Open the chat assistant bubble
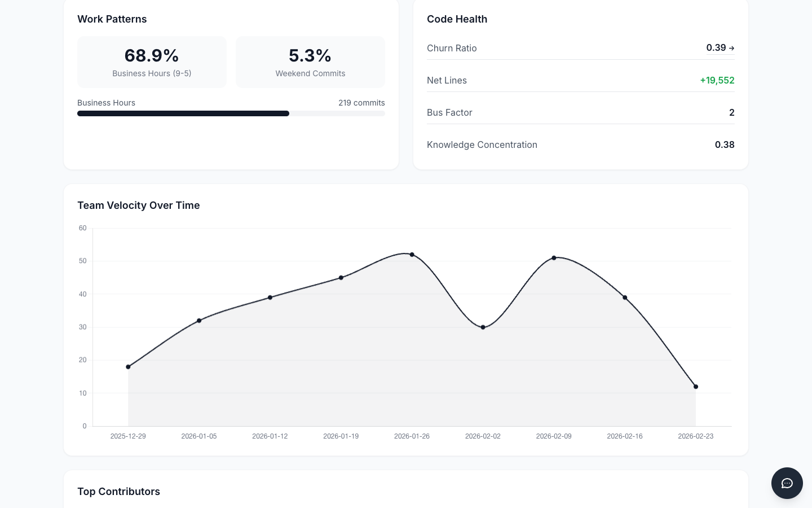 (x=787, y=483)
